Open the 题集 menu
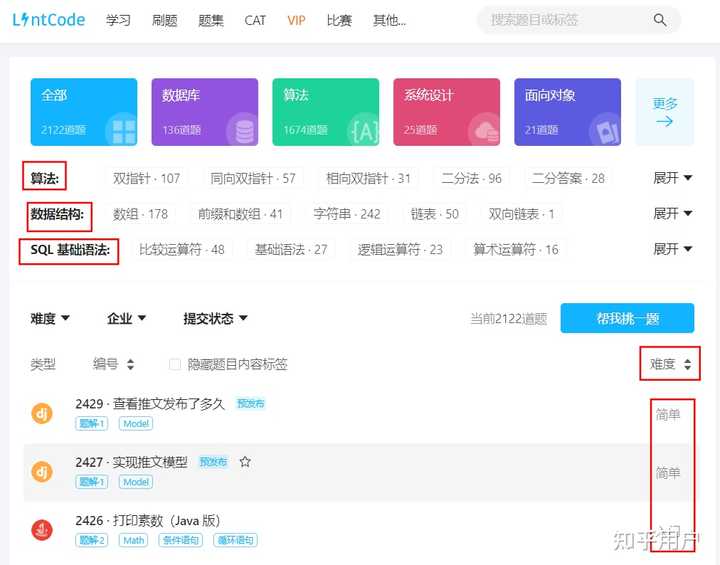Image resolution: width=720 pixels, height=565 pixels. 211,20
